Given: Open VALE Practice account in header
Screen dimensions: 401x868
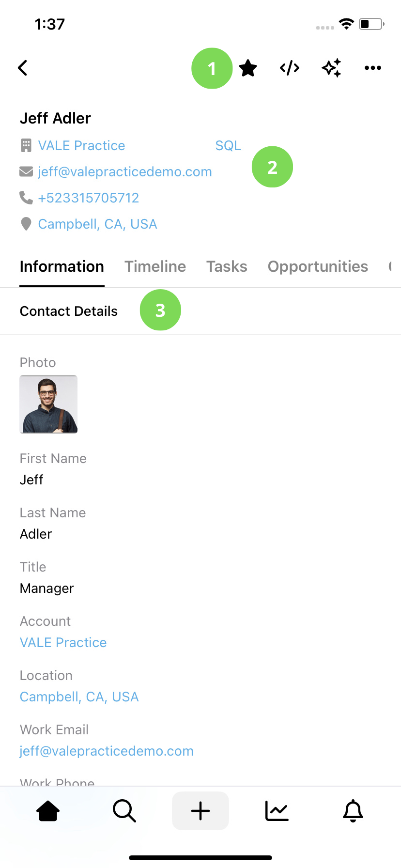Looking at the screenshot, I should click(81, 145).
